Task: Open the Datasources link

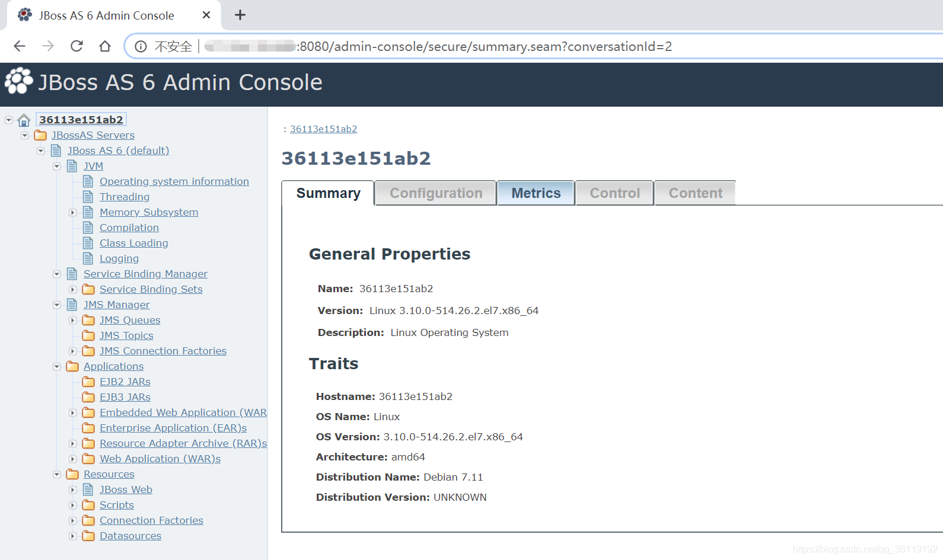Action: [130, 536]
